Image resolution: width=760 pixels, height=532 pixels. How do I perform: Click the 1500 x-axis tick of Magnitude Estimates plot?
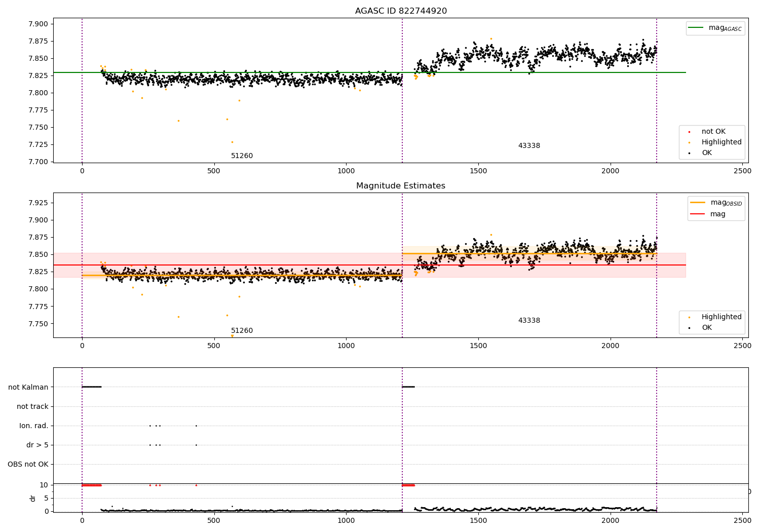pyautogui.click(x=478, y=346)
